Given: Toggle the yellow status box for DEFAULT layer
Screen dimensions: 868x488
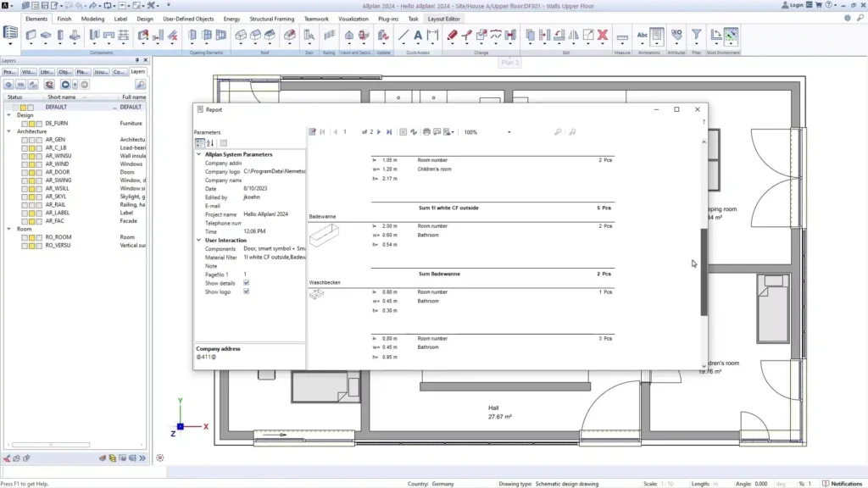Looking at the screenshot, I should click(23, 107).
